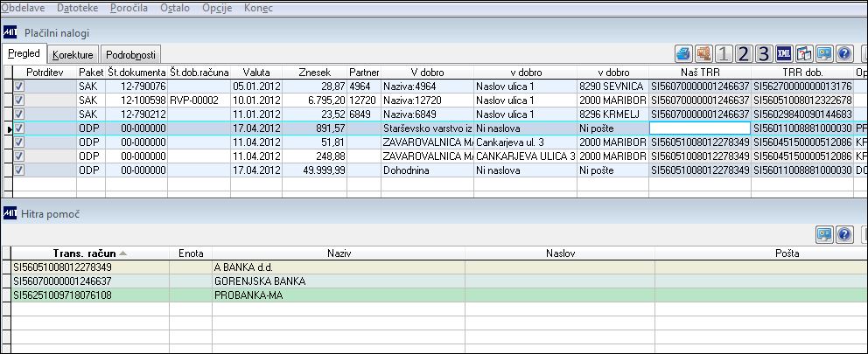Click the printer icon in Plačilni nalogi toolbar
The width and height of the screenshot is (868, 354).
684,53
